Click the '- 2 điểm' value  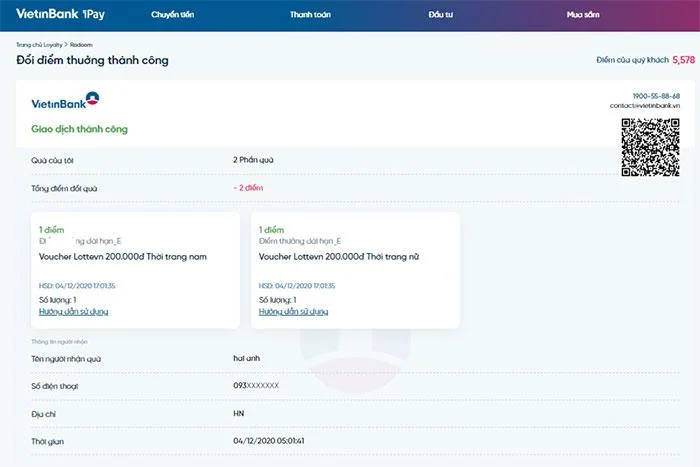(248, 188)
